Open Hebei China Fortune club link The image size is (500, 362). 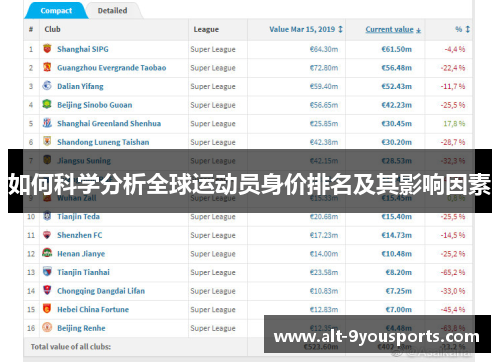[x=93, y=310]
